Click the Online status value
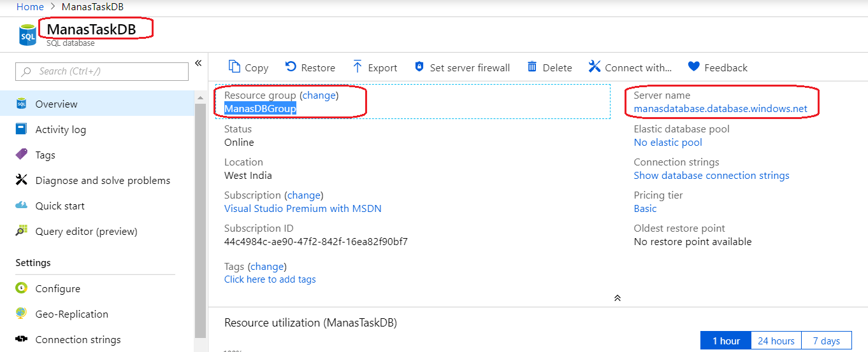 (x=239, y=143)
